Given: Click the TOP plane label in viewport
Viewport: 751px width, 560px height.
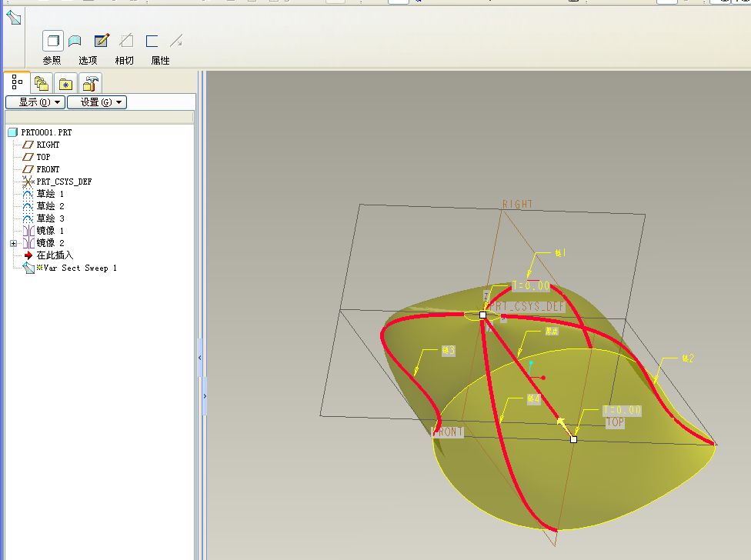Looking at the screenshot, I should tap(615, 422).
